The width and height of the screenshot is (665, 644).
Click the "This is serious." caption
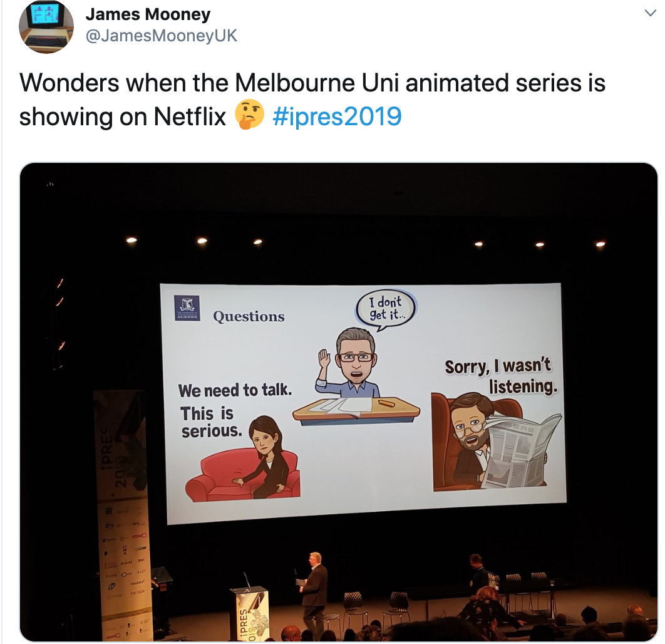tap(211, 422)
